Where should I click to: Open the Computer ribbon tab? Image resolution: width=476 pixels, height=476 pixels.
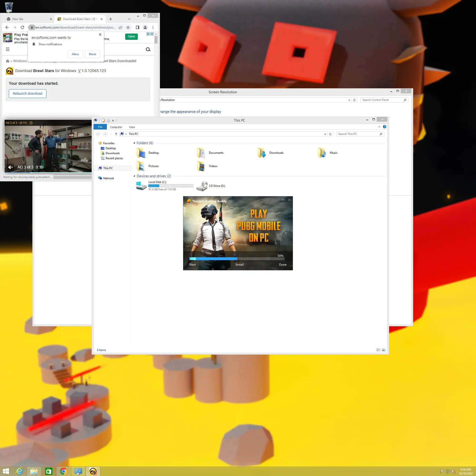[x=116, y=127]
